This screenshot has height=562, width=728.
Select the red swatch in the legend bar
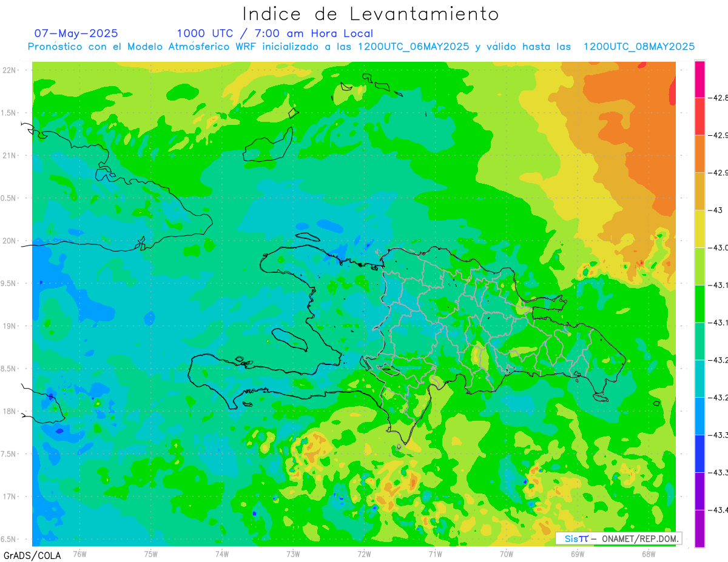click(x=699, y=116)
